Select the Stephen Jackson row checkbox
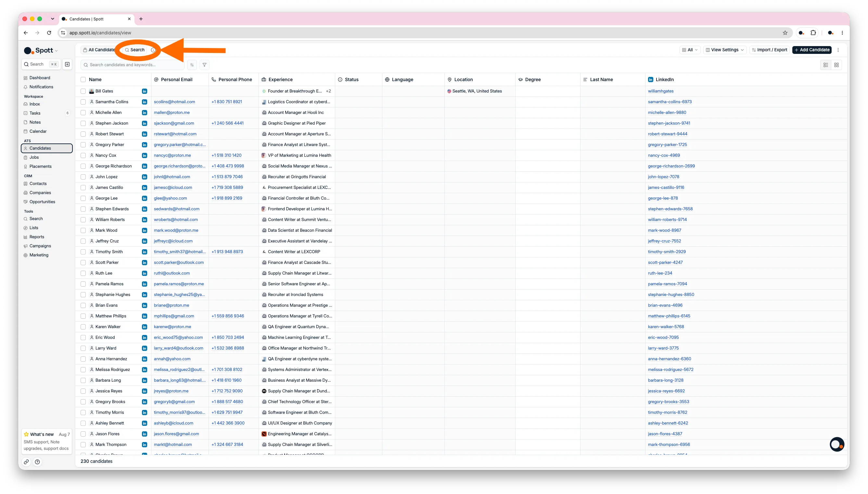The width and height of the screenshot is (868, 494). pos(83,123)
